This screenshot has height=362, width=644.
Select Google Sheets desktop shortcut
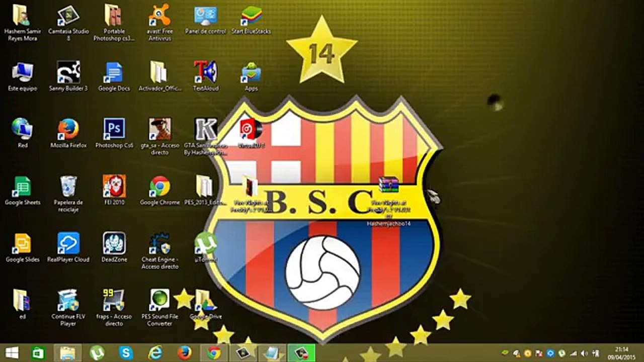pyautogui.click(x=22, y=190)
